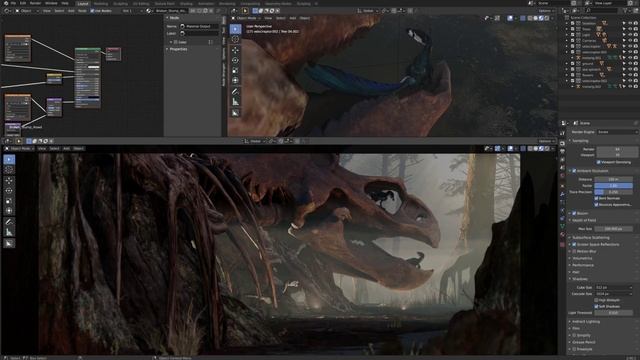Choose the Rotate tool in lower viewport
The width and height of the screenshot is (640, 360).
[9, 191]
